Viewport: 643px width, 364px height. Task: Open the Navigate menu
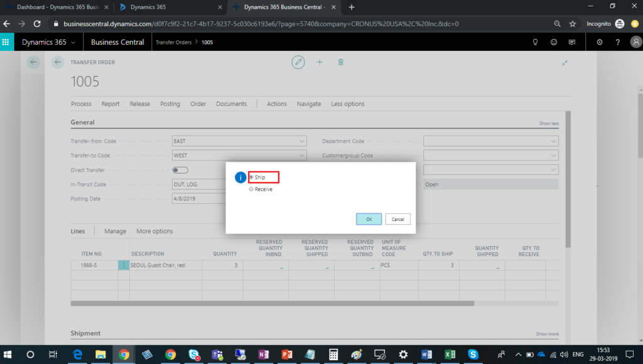tap(308, 104)
